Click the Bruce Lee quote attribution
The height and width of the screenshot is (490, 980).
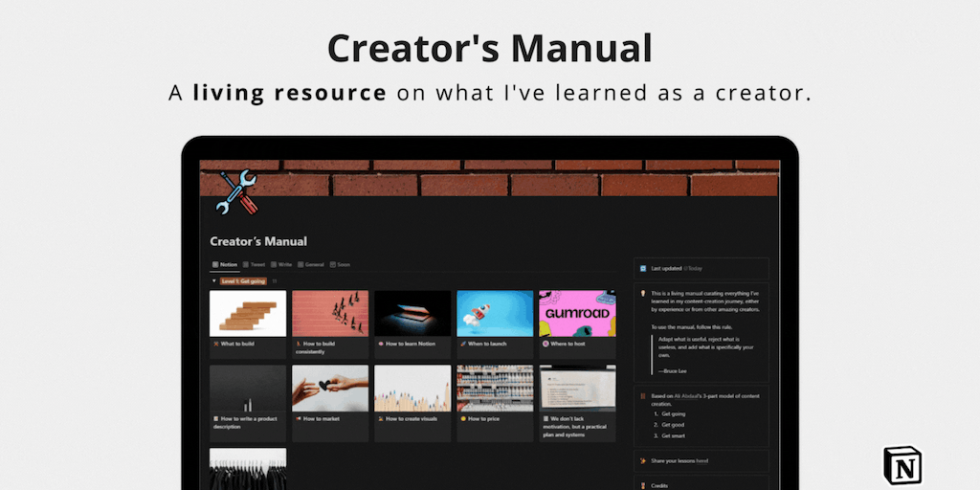coord(673,370)
